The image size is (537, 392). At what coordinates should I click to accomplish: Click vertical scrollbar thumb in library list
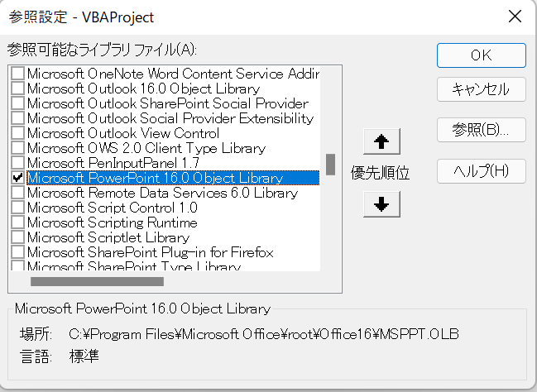click(x=330, y=165)
